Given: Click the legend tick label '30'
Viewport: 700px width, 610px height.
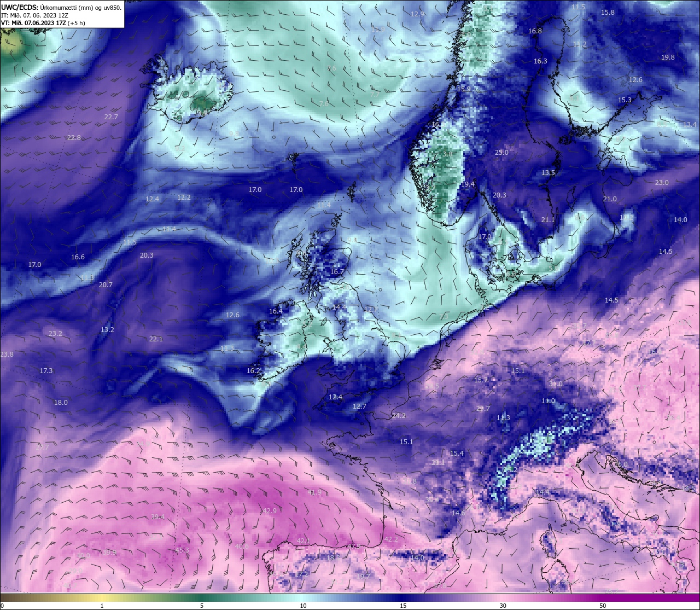Looking at the screenshot, I should [503, 606].
